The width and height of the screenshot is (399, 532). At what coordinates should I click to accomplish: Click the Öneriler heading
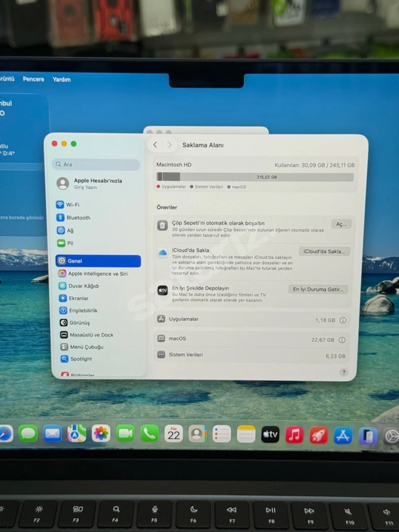167,207
